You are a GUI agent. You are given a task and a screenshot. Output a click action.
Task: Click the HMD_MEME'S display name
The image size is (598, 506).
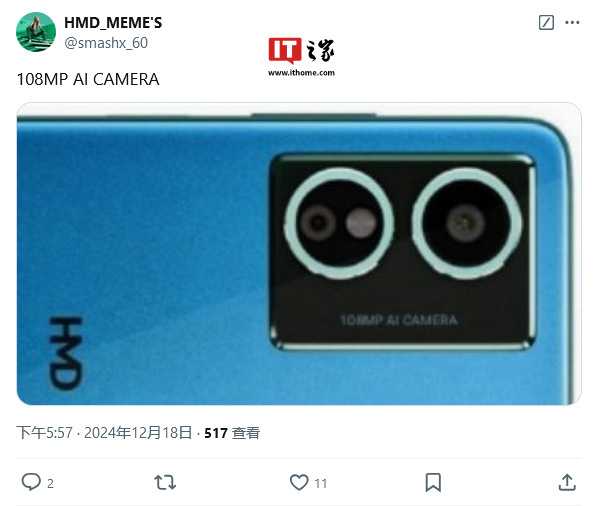click(x=113, y=23)
